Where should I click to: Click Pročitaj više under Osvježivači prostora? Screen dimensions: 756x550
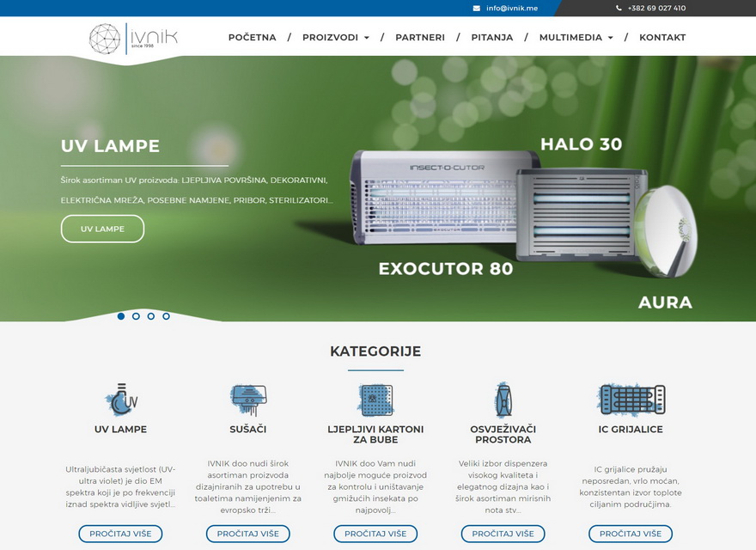point(503,534)
